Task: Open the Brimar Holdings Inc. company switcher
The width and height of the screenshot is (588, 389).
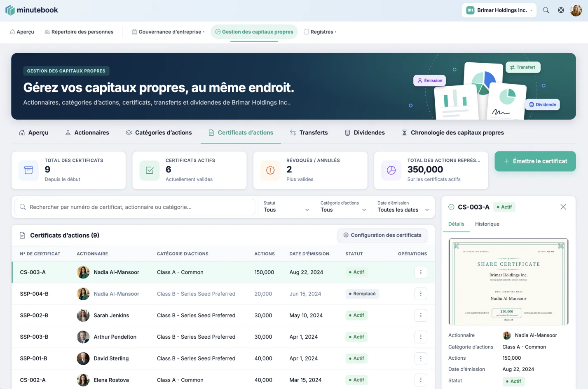Action: pyautogui.click(x=499, y=10)
